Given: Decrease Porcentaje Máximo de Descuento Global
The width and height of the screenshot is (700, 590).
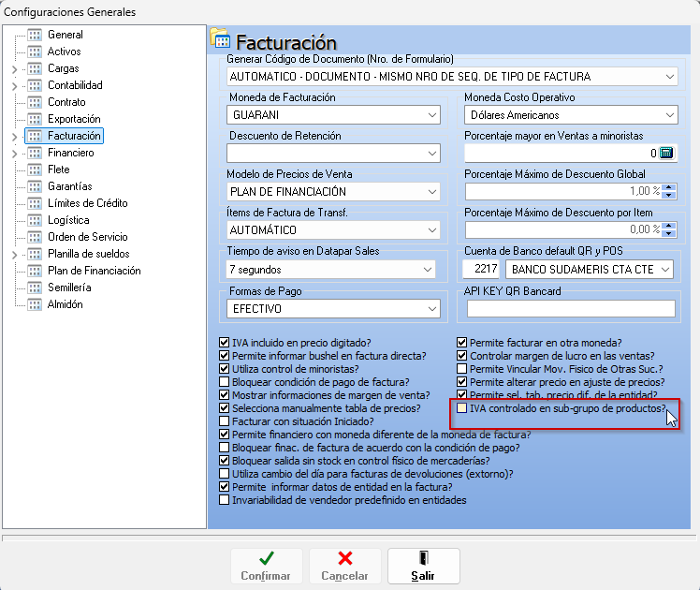Looking at the screenshot, I should [x=669, y=195].
